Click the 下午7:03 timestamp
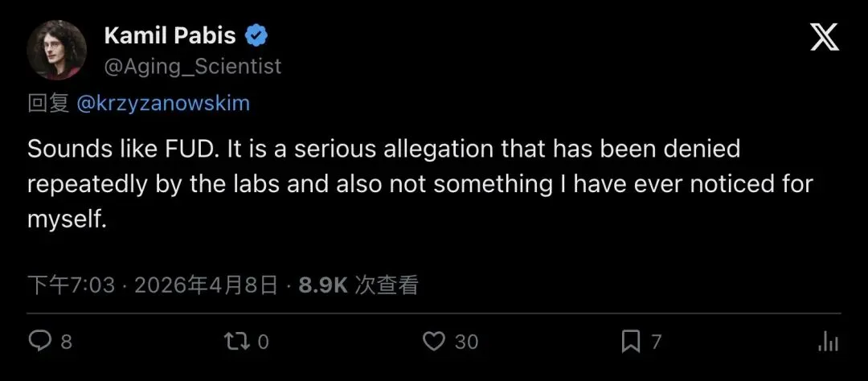Image resolution: width=868 pixels, height=381 pixels. pos(72,285)
